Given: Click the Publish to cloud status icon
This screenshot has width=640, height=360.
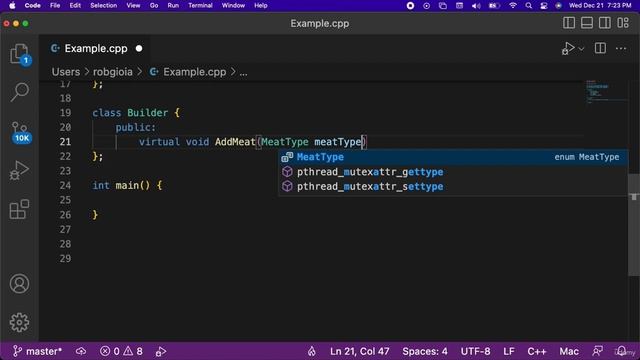Looking at the screenshot, I should 81,351.
